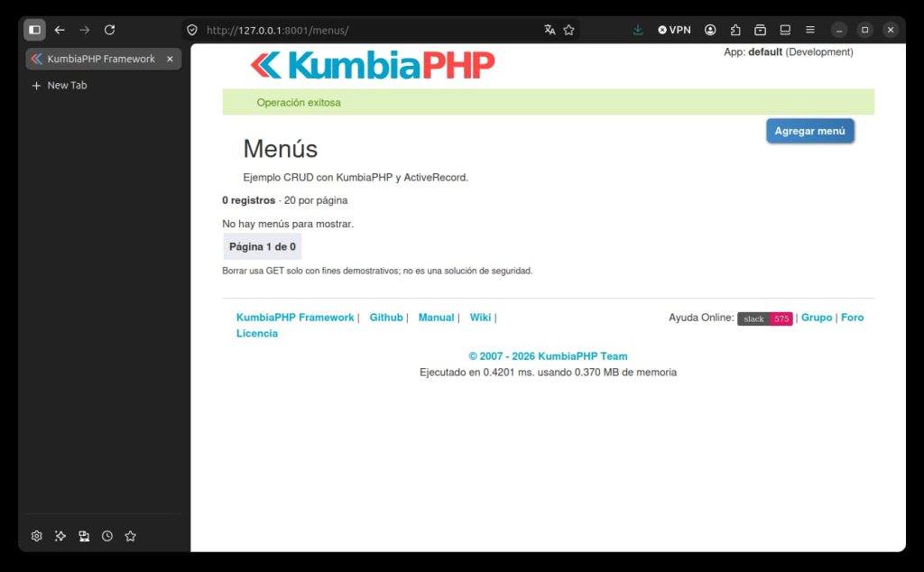Image resolution: width=924 pixels, height=572 pixels.
Task: Click the slack 575 badge
Action: click(765, 318)
